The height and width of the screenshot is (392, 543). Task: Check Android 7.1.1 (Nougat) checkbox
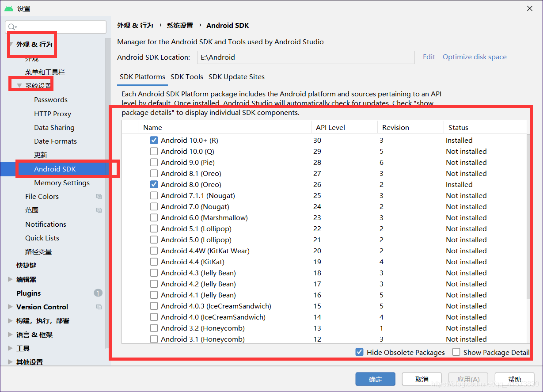pos(154,196)
